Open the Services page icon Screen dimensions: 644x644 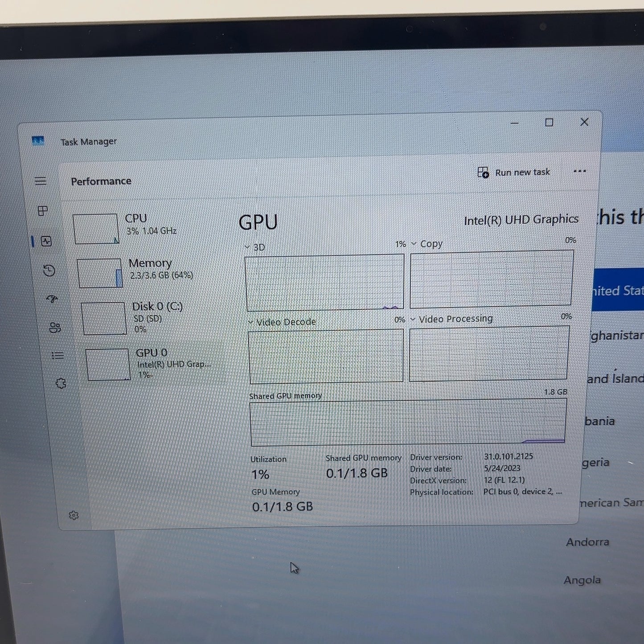click(61, 383)
